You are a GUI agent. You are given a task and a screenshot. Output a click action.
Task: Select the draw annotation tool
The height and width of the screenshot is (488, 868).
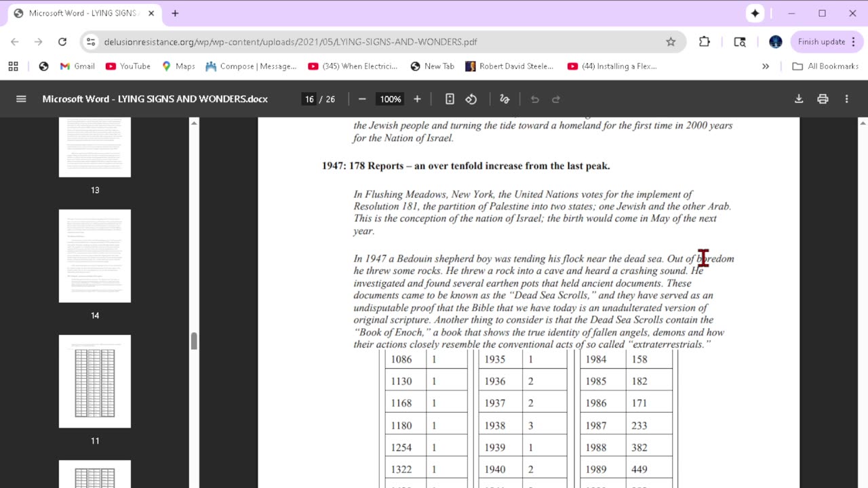pos(505,99)
